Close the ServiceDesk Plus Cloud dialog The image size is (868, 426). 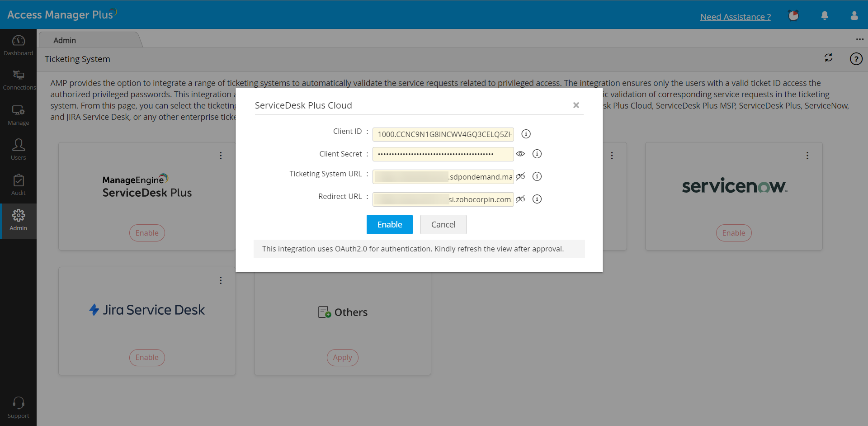pos(576,105)
